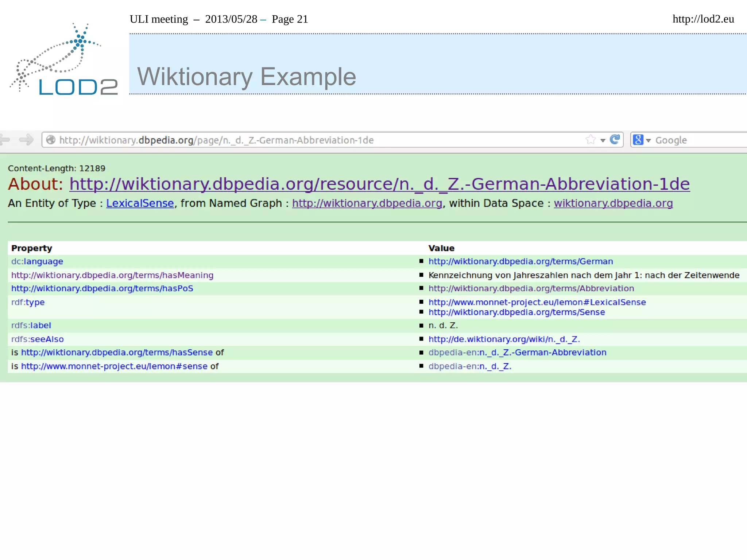Click the browser forward arrow

click(x=26, y=140)
